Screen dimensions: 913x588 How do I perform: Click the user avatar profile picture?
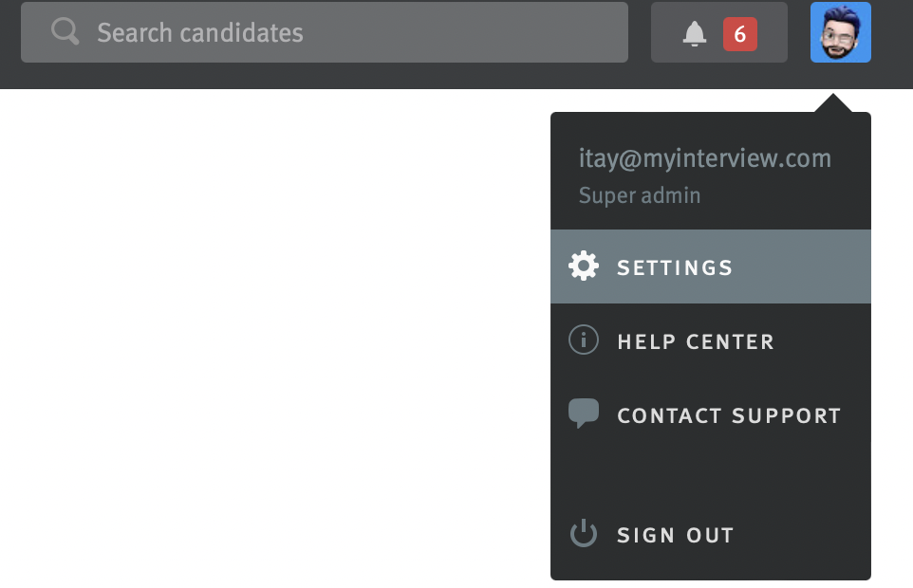pos(840,32)
